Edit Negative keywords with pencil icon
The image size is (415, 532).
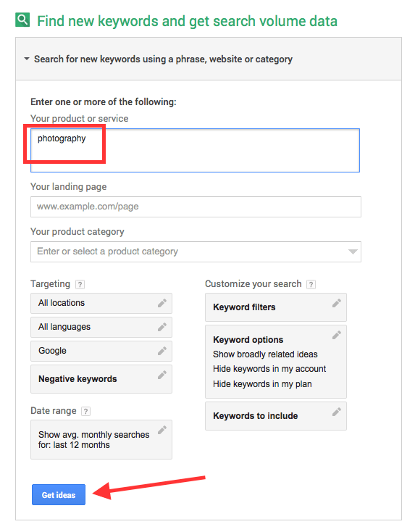coord(162,375)
